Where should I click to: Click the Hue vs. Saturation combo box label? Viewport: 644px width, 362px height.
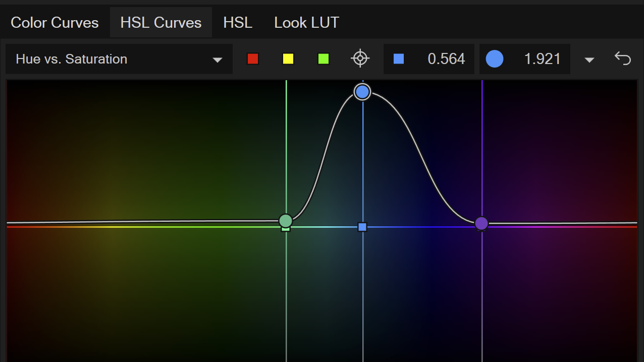pos(71,59)
